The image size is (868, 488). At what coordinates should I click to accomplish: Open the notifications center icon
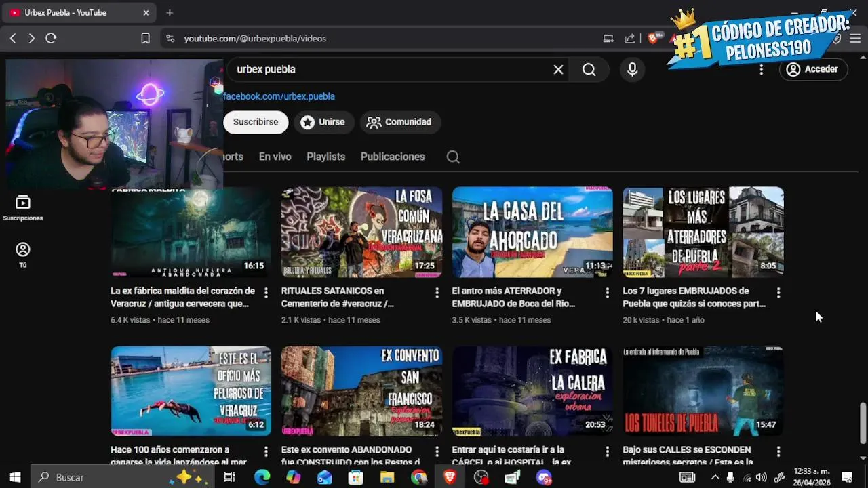(846, 477)
